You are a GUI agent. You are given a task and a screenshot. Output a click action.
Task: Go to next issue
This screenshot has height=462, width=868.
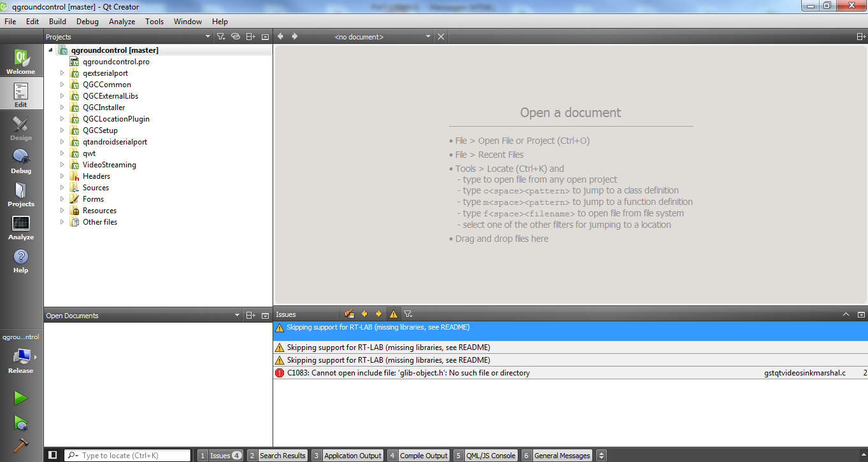pos(378,314)
